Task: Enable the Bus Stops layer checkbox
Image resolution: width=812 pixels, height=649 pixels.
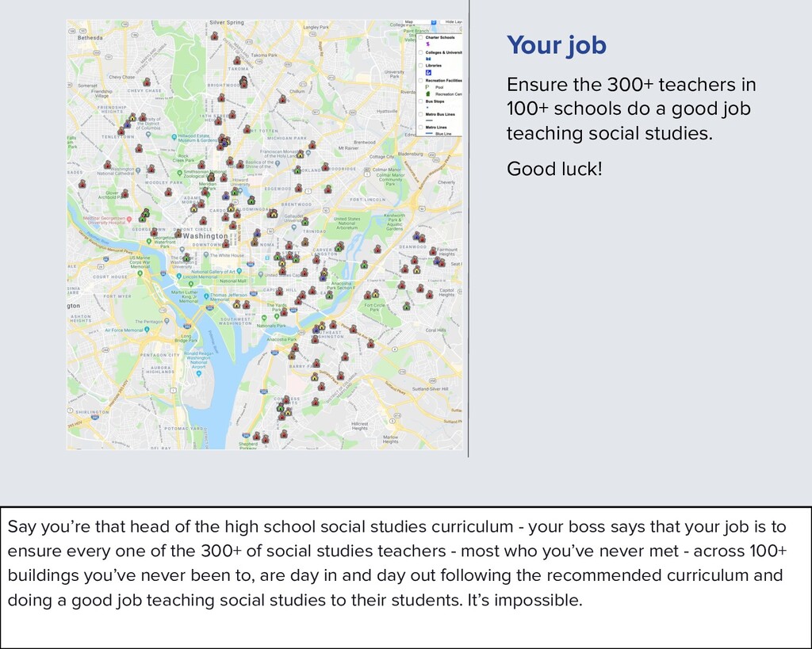Action: [x=420, y=101]
